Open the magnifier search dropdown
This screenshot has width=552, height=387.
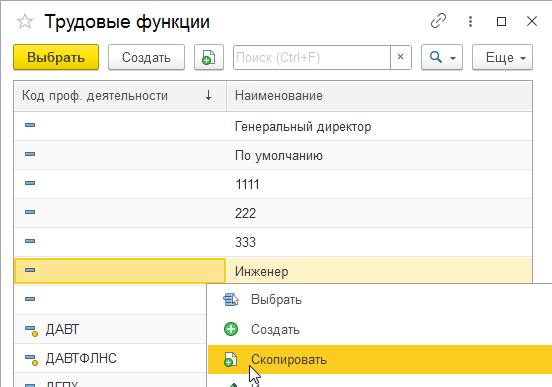point(442,57)
